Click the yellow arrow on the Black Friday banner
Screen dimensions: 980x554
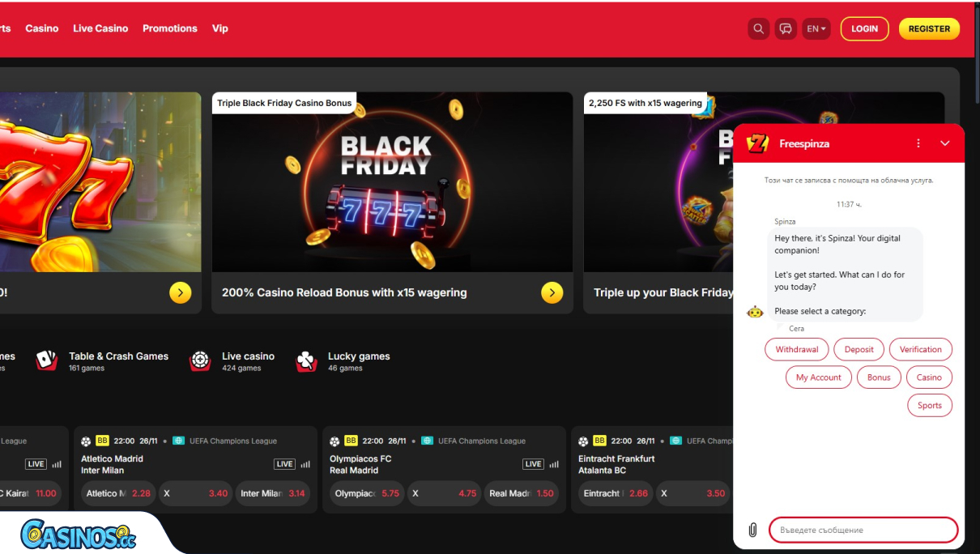(552, 292)
